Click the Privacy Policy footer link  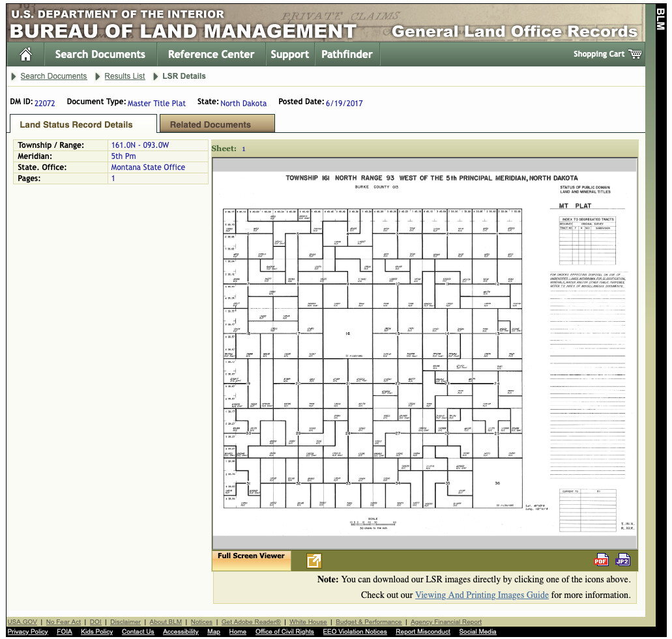pos(27,632)
